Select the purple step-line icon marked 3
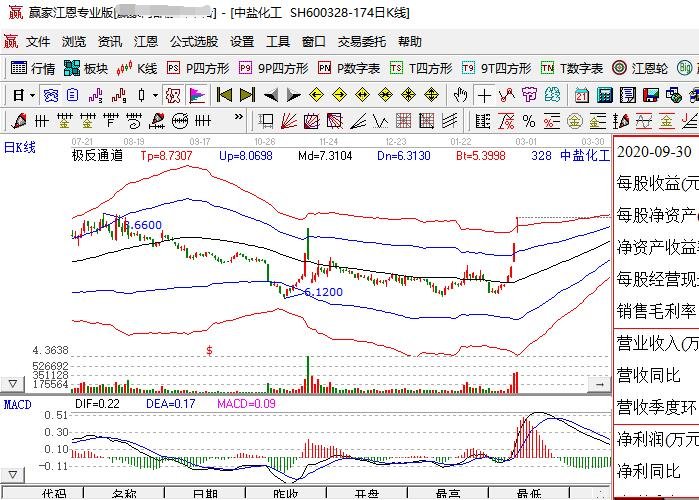The image size is (699, 500). (x=95, y=95)
